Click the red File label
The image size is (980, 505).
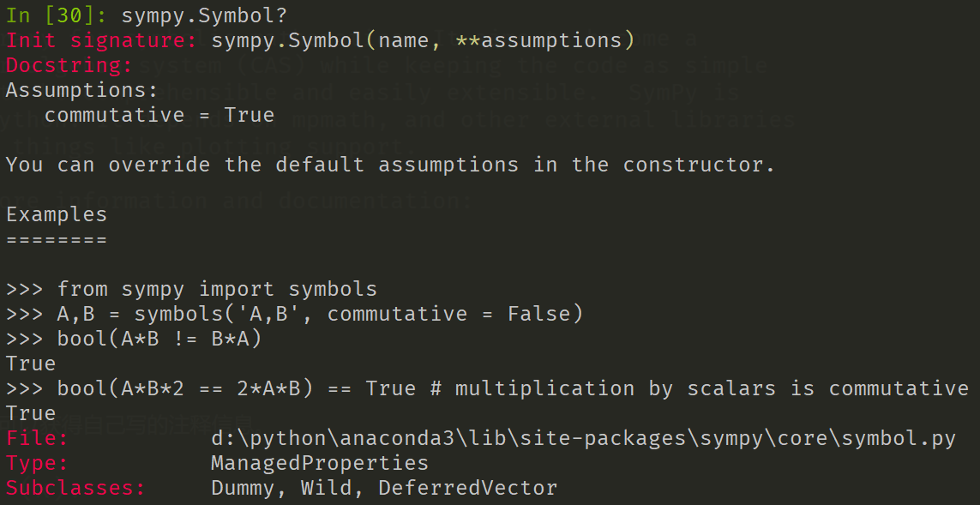pos(37,439)
